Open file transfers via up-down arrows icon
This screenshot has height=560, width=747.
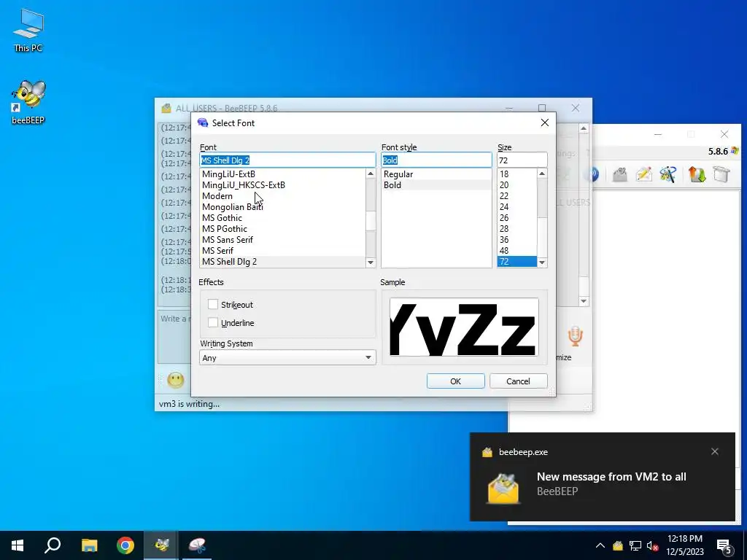click(x=697, y=174)
